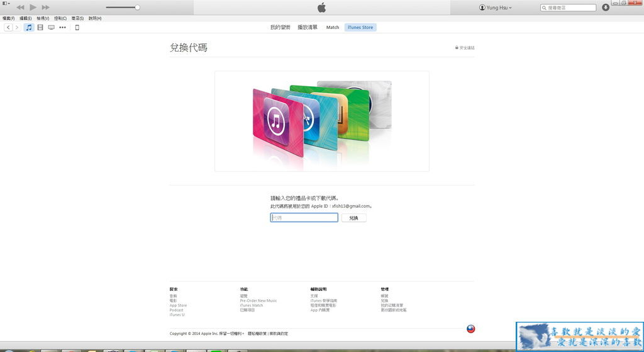Select the Movies film icon
This screenshot has height=352, width=644.
(x=40, y=27)
